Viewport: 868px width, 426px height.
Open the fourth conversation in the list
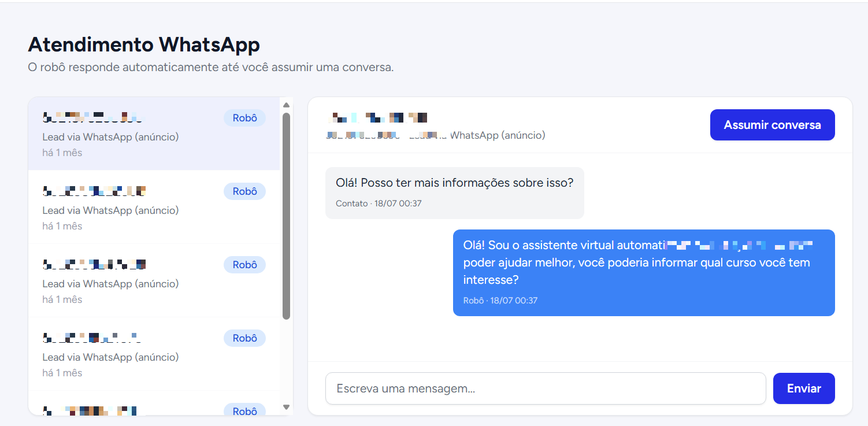pyautogui.click(x=154, y=354)
